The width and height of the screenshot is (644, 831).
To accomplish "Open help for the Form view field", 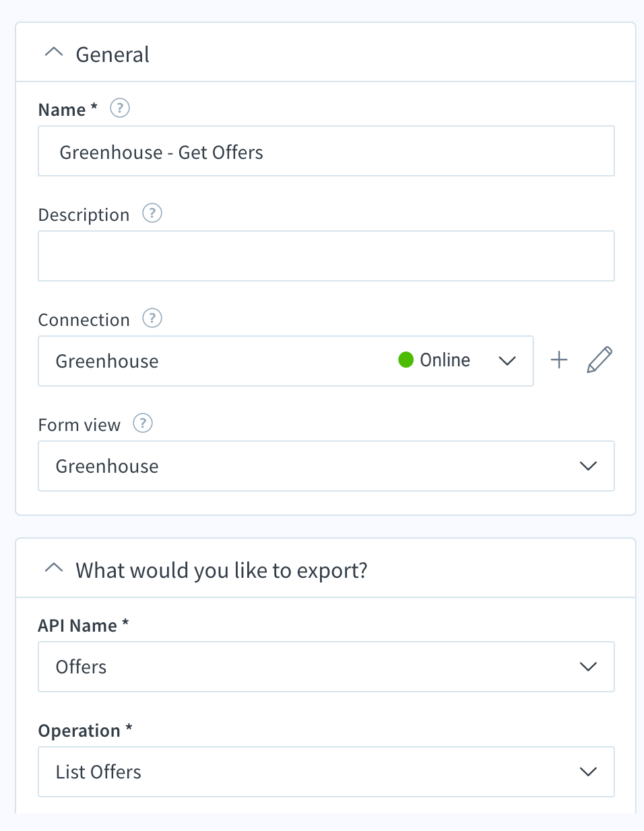I will point(143,423).
